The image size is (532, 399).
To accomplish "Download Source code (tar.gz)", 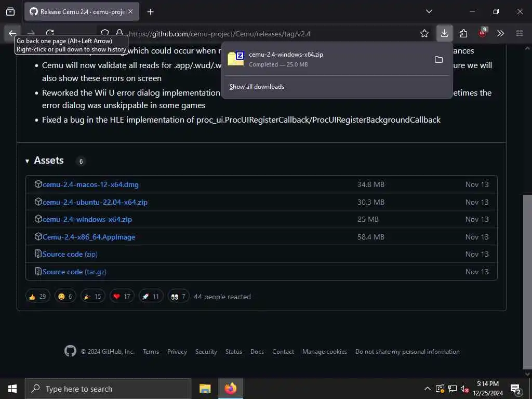I will tap(74, 272).
